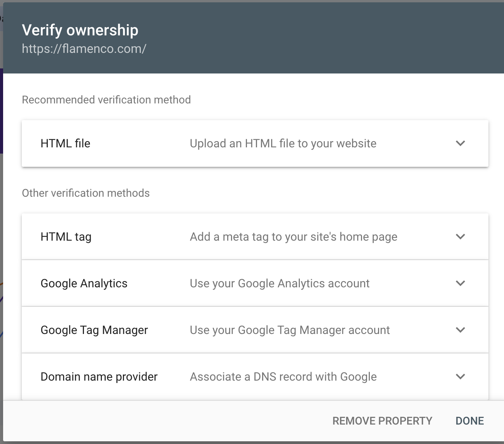The height and width of the screenshot is (444, 504).
Task: Click the DONE button
Action: pos(470,421)
